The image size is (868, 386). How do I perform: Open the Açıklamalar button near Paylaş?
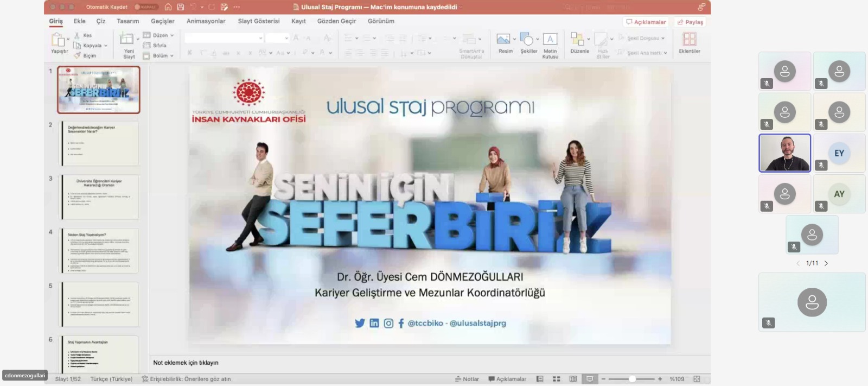tap(646, 22)
